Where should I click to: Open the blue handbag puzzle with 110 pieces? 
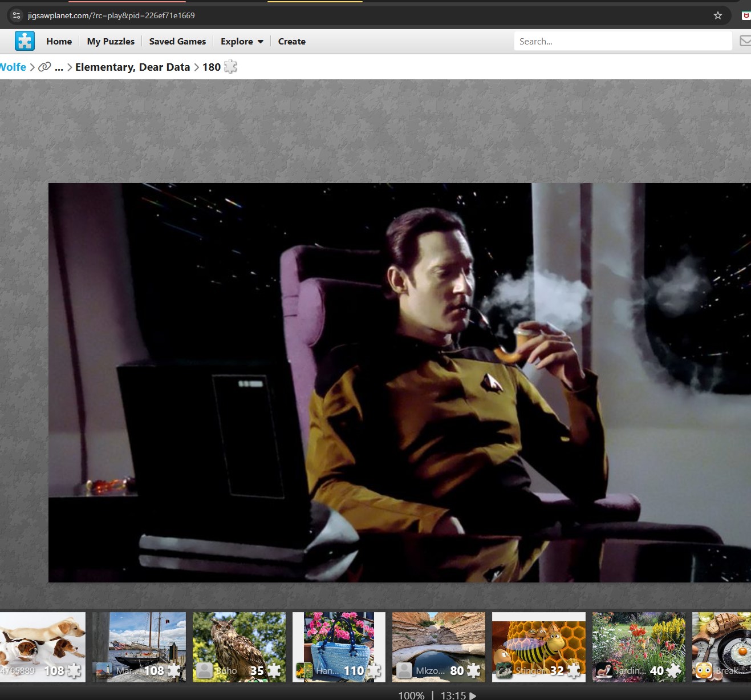[339, 647]
